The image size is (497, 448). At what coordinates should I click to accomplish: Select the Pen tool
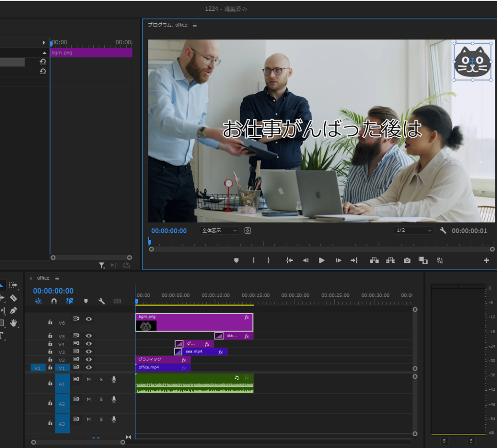[13, 310]
